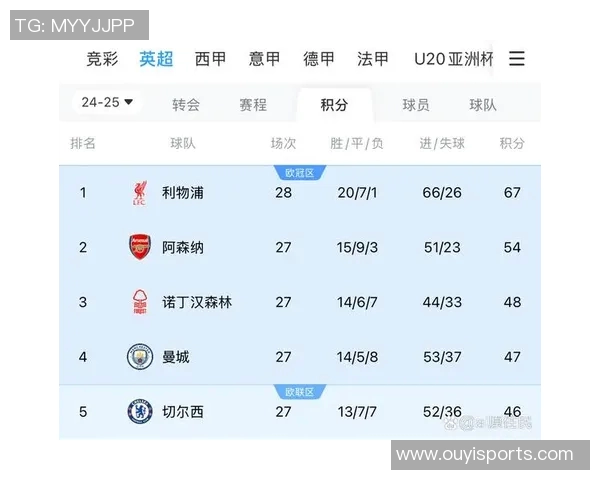Open the 赛程 schedule sub-tab
Screen dimensions: 600x480
click(x=253, y=105)
